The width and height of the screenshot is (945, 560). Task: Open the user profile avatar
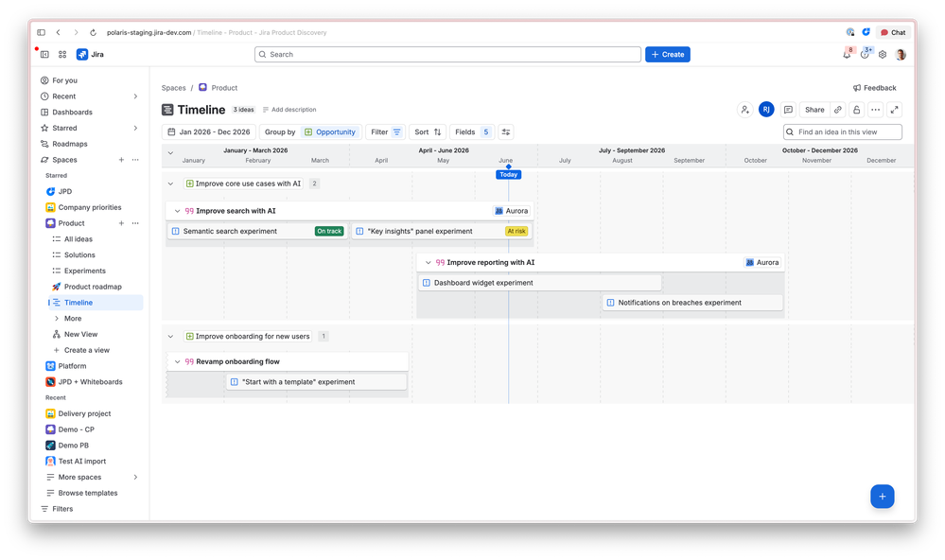click(x=901, y=54)
